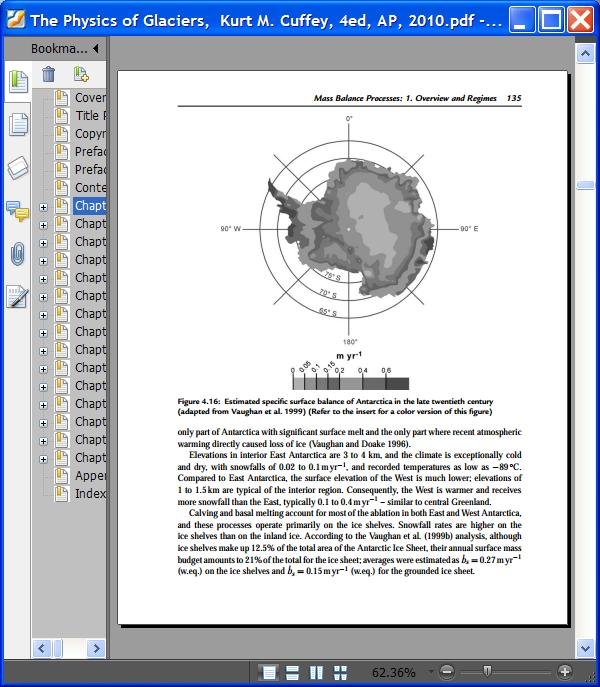Delete the selected bookmark with trash icon
Screen dimensions: 600x687
[x=48, y=74]
